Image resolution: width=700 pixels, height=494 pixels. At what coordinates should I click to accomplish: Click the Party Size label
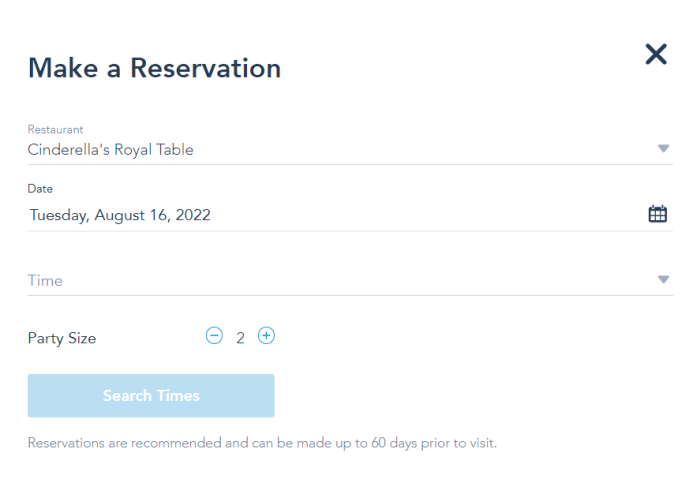pyautogui.click(x=62, y=338)
